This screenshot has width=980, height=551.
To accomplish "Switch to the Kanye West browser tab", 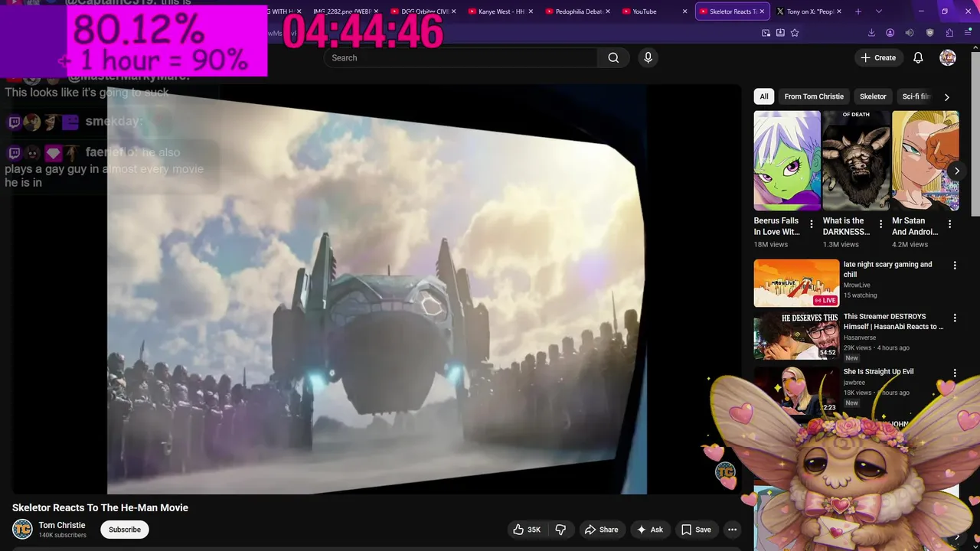I will (x=499, y=11).
